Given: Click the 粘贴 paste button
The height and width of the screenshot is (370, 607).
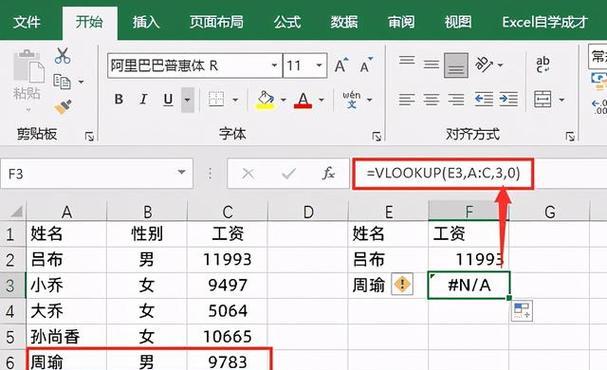Looking at the screenshot, I should click(x=27, y=80).
